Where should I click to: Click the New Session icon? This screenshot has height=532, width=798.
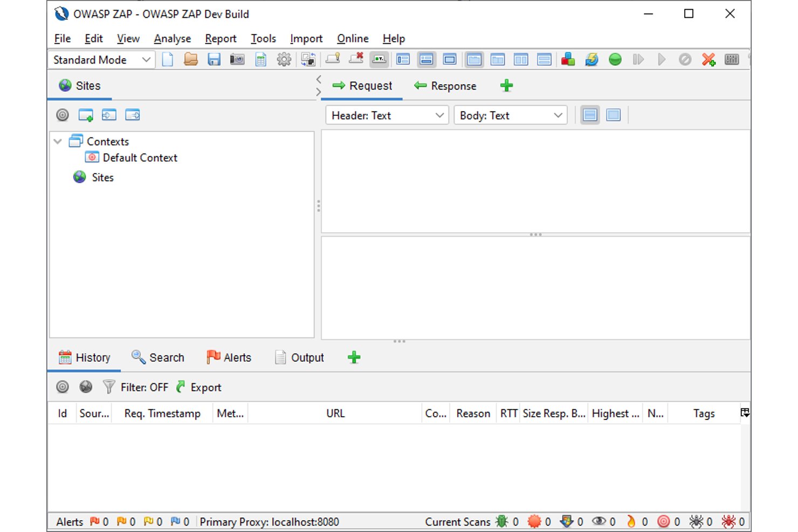[168, 59]
